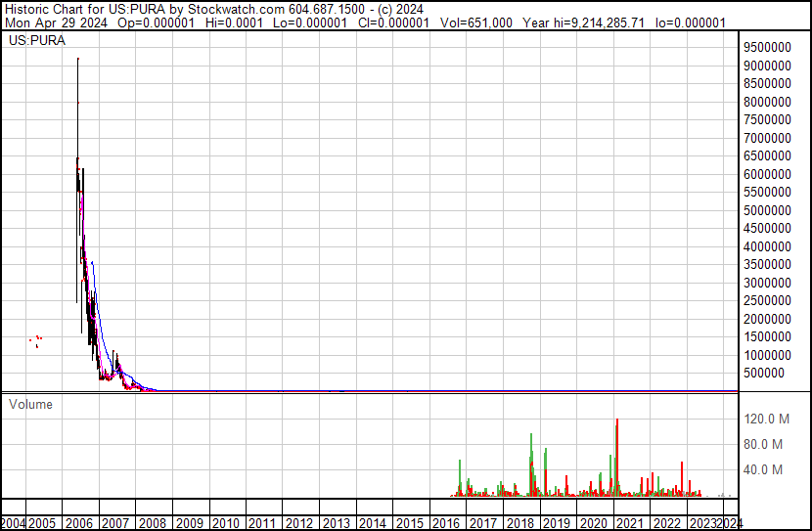Select year 2018 on the time axis

pos(519,523)
